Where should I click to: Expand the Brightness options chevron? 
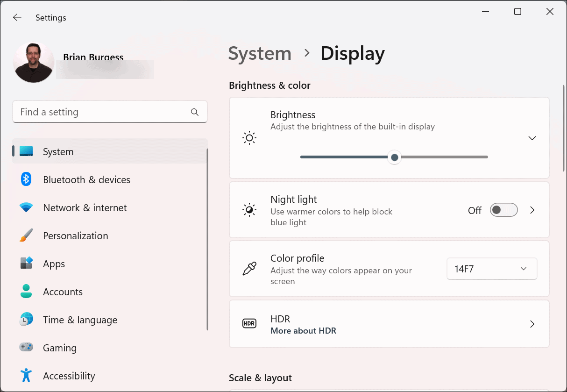tap(532, 138)
